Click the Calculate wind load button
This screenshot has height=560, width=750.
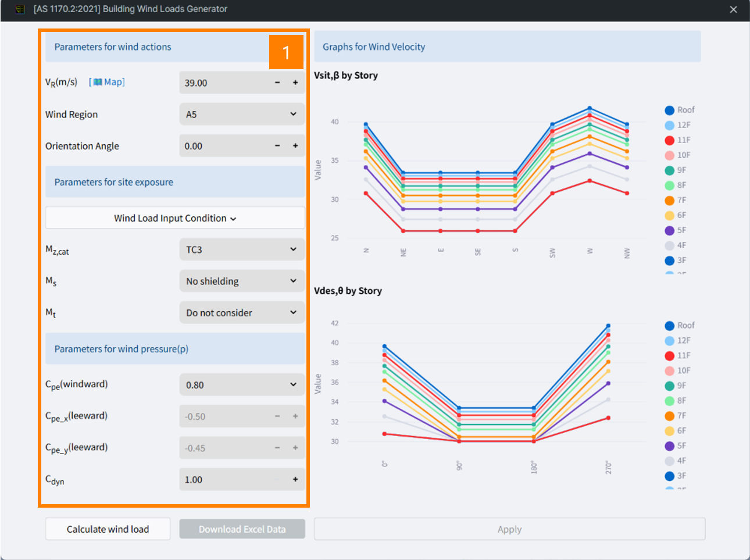(x=108, y=529)
